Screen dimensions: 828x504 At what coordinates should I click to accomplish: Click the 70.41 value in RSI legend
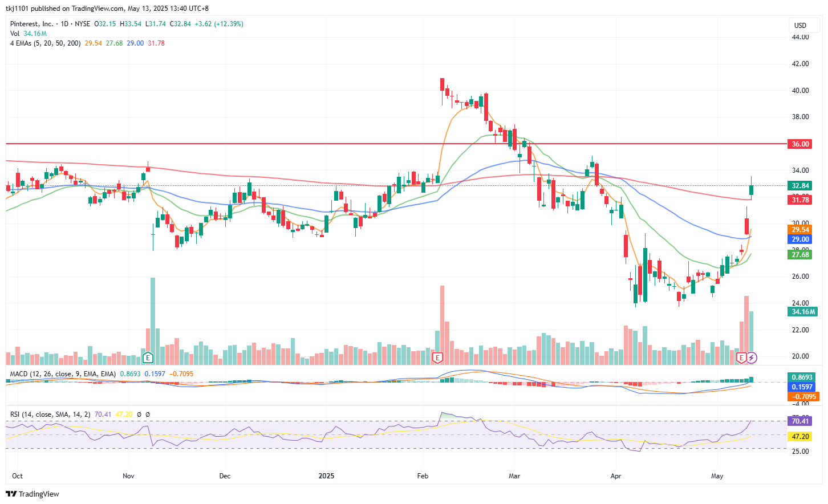(103, 414)
